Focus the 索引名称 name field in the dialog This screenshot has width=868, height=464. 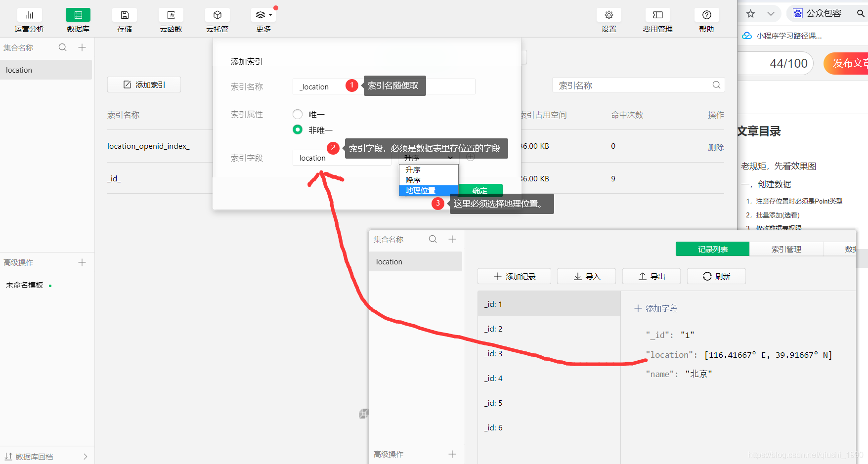(x=384, y=86)
